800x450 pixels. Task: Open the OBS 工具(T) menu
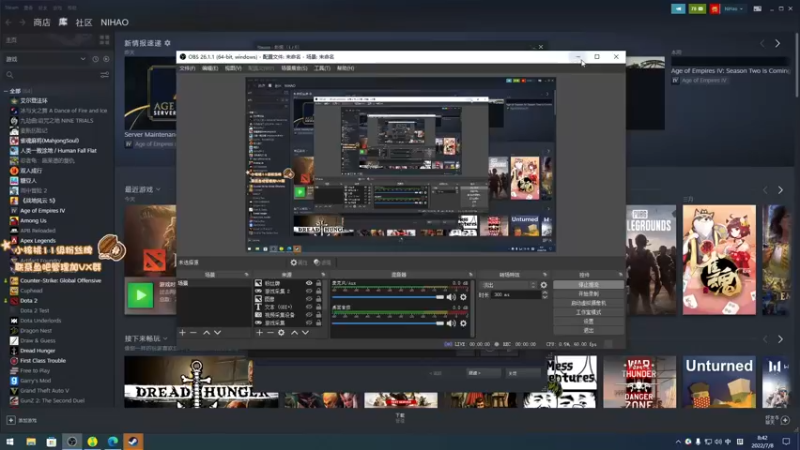pyautogui.click(x=322, y=68)
